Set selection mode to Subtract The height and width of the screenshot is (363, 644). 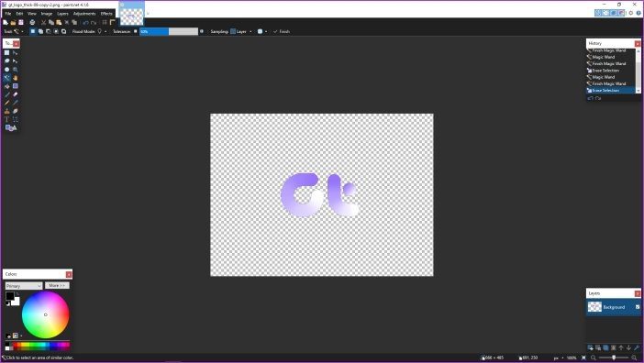coord(48,31)
